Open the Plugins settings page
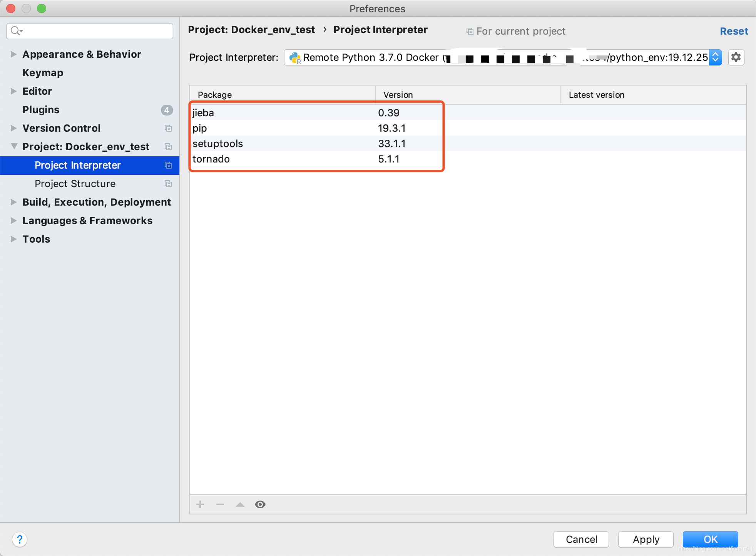The width and height of the screenshot is (756, 556). [41, 110]
